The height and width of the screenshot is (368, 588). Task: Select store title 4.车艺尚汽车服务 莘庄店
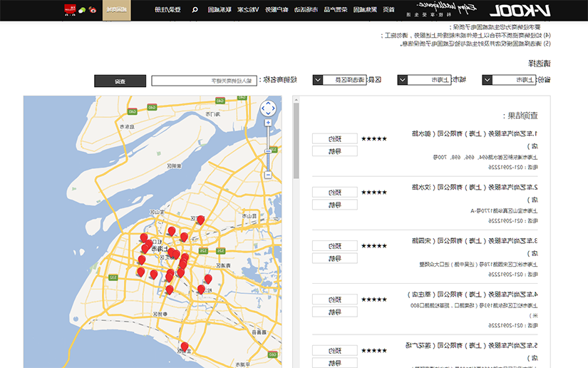[x=473, y=295]
